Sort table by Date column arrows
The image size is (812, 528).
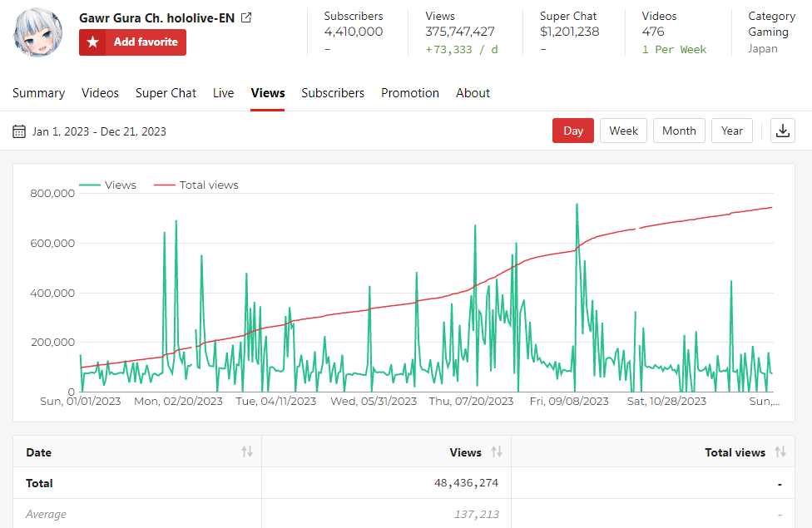(247, 452)
